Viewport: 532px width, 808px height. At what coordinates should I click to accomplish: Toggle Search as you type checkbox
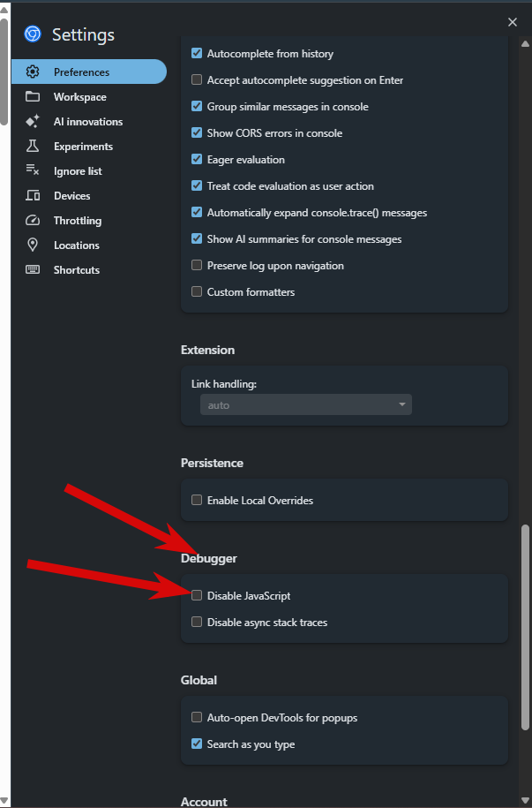click(x=197, y=744)
